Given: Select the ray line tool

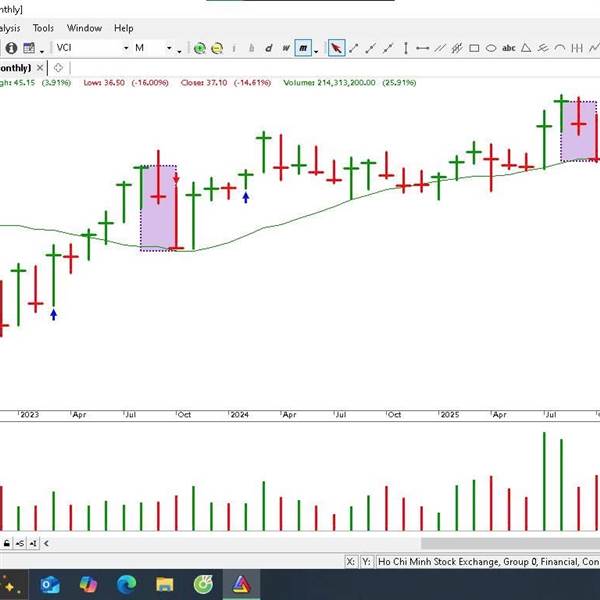Looking at the screenshot, I should coord(370,48).
